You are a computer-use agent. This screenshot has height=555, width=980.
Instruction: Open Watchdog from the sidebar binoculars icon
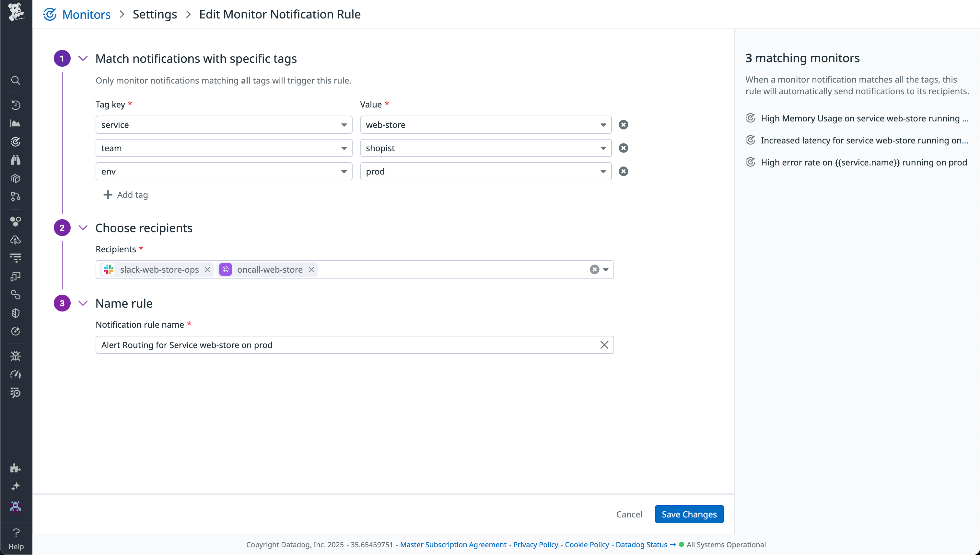point(16,160)
